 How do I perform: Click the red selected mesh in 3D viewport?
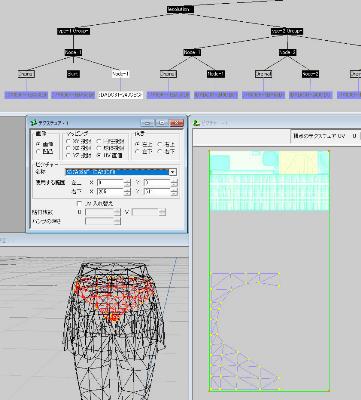pos(113,297)
